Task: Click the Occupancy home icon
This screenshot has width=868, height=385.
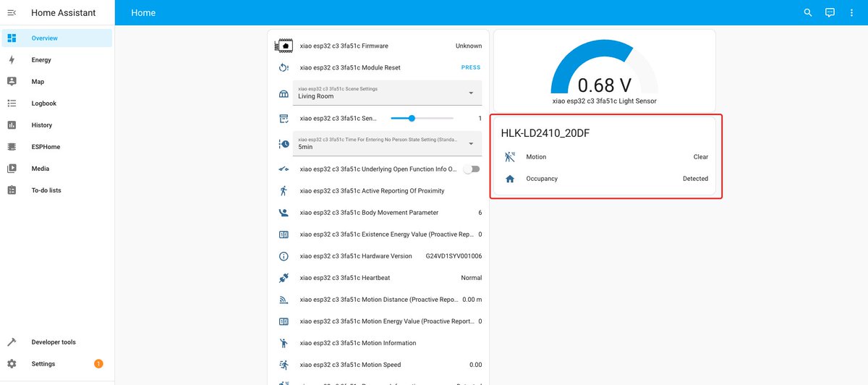Action: [510, 179]
